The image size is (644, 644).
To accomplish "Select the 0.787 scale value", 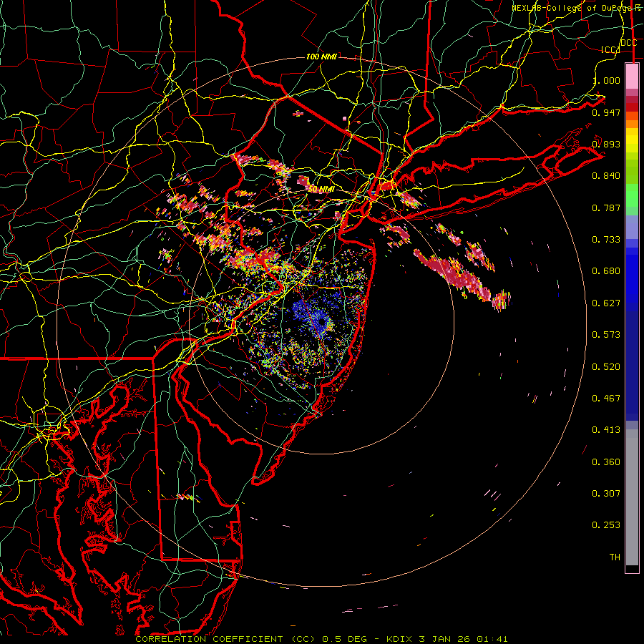I will 606,208.
